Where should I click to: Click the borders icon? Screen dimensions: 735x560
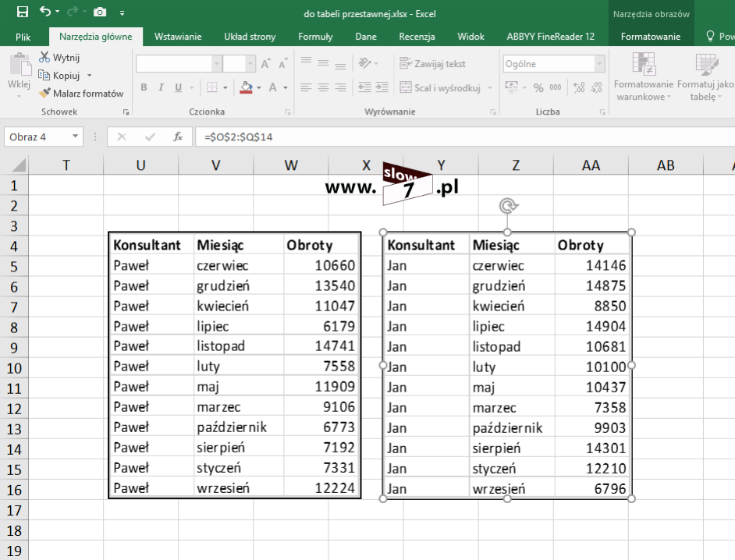click(212, 87)
